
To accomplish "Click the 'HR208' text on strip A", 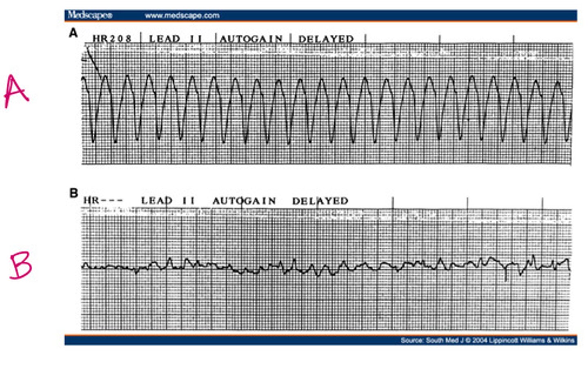I will tap(111, 39).
